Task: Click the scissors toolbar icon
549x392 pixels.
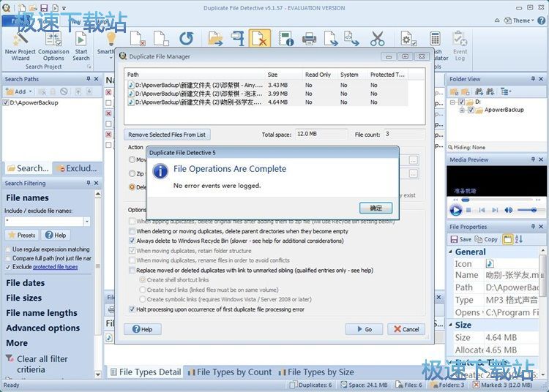Action: (x=377, y=39)
